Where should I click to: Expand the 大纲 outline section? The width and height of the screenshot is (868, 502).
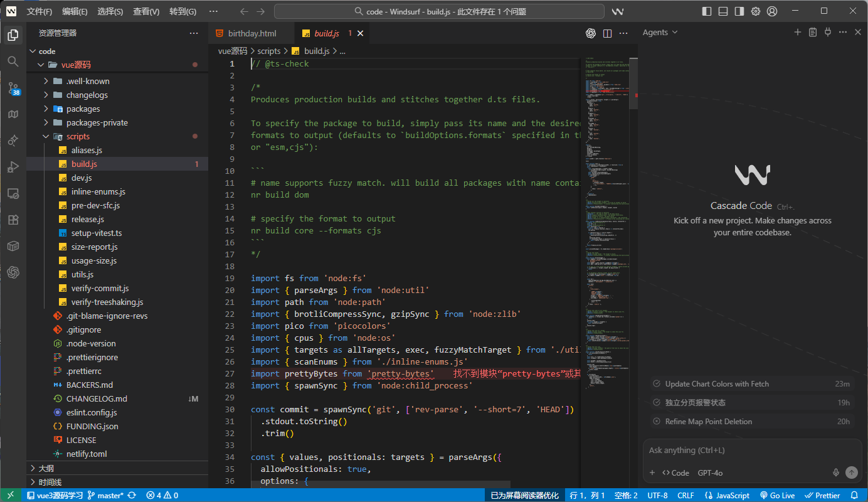(x=117, y=468)
